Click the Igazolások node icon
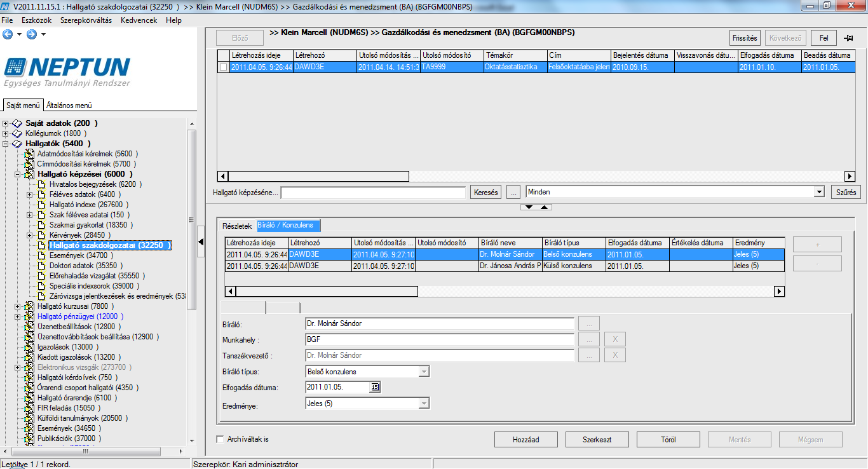 click(30, 347)
